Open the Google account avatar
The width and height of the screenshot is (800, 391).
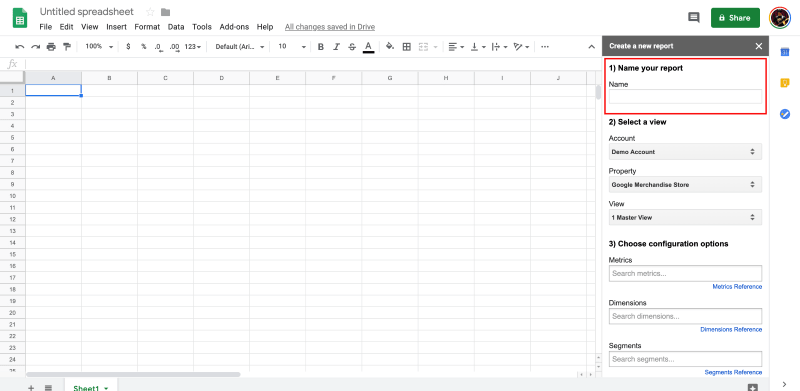(780, 18)
